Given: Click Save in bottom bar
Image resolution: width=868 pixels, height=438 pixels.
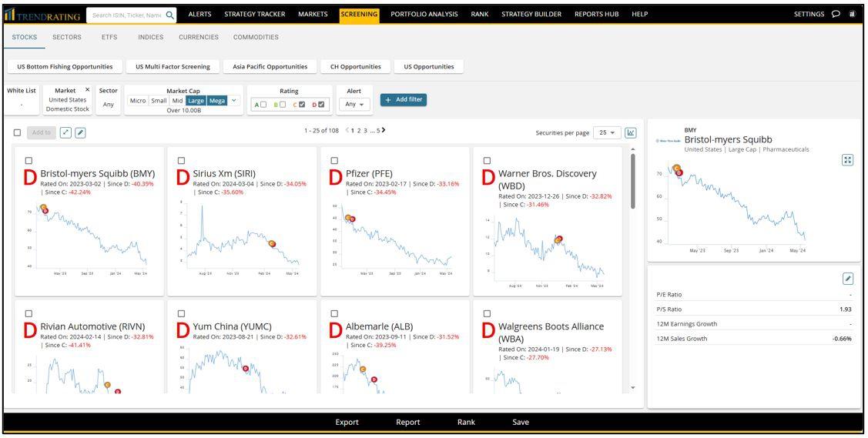Looking at the screenshot, I should pyautogui.click(x=521, y=422).
